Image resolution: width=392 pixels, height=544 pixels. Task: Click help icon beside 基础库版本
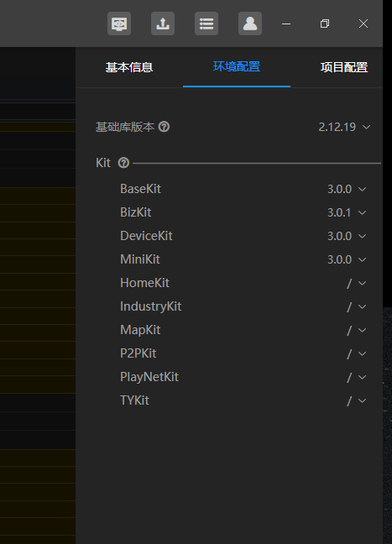click(x=164, y=127)
